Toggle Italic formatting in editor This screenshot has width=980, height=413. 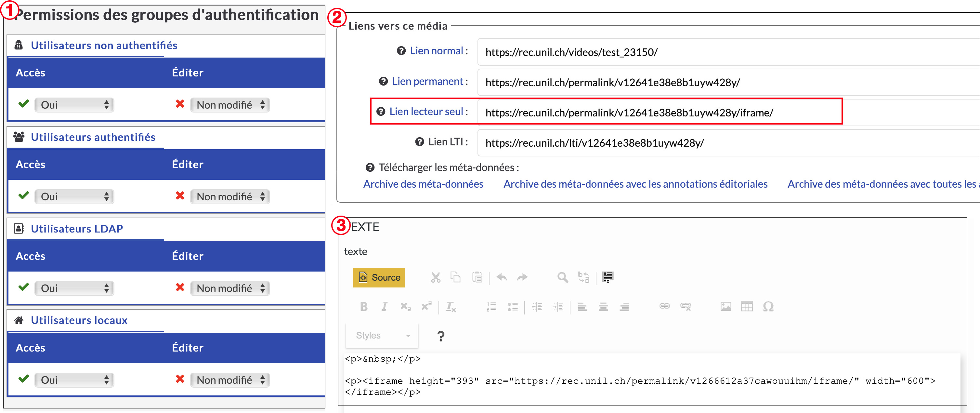(384, 307)
